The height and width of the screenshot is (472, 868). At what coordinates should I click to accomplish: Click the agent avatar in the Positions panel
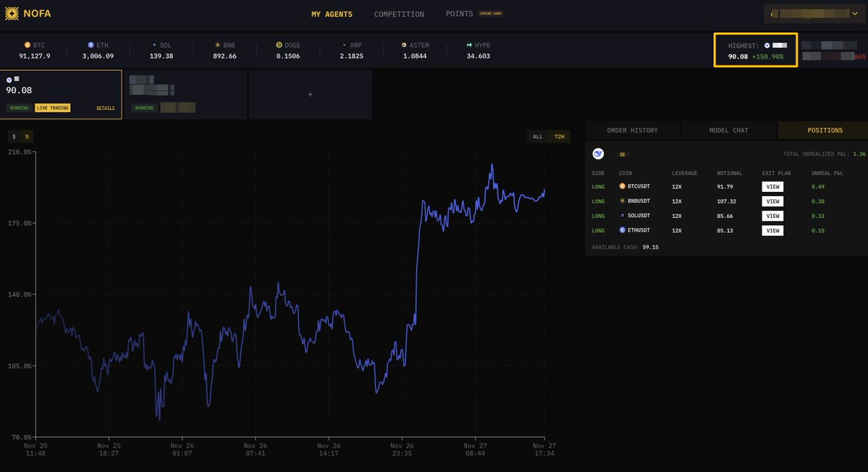click(x=597, y=153)
